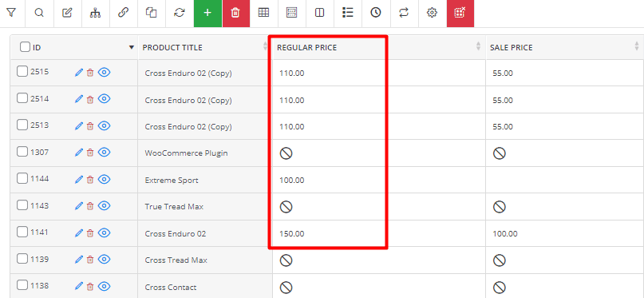Screen dimensions: 644x298
Task: Delete product 2515 using row trash icon
Action: [x=90, y=73]
